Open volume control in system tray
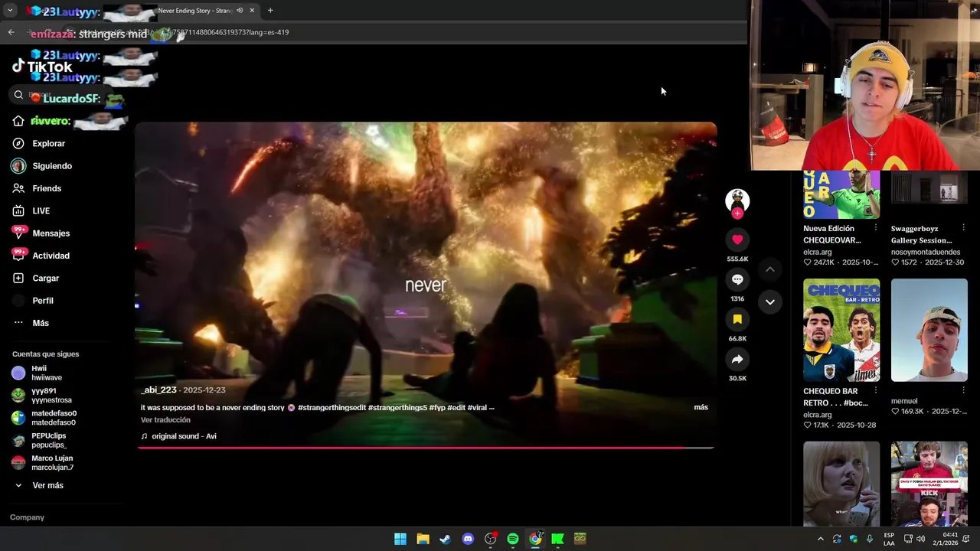The image size is (980, 551). tap(922, 539)
